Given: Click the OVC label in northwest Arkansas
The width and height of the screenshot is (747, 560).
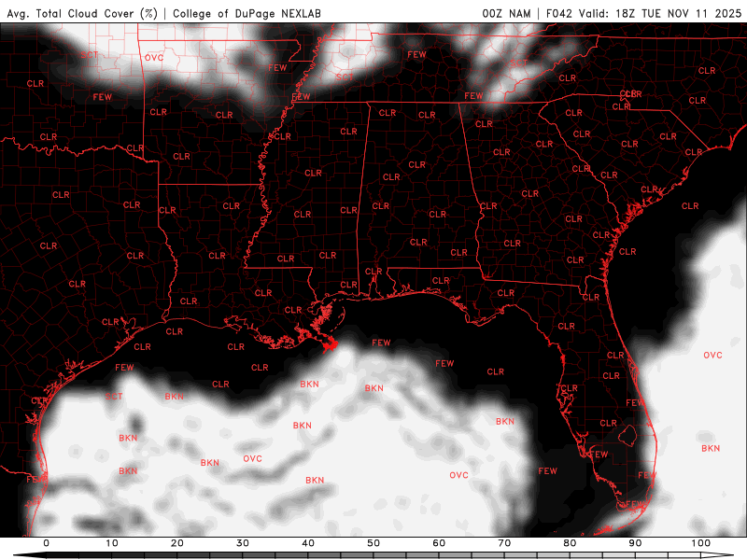Looking at the screenshot, I should click(x=154, y=58).
